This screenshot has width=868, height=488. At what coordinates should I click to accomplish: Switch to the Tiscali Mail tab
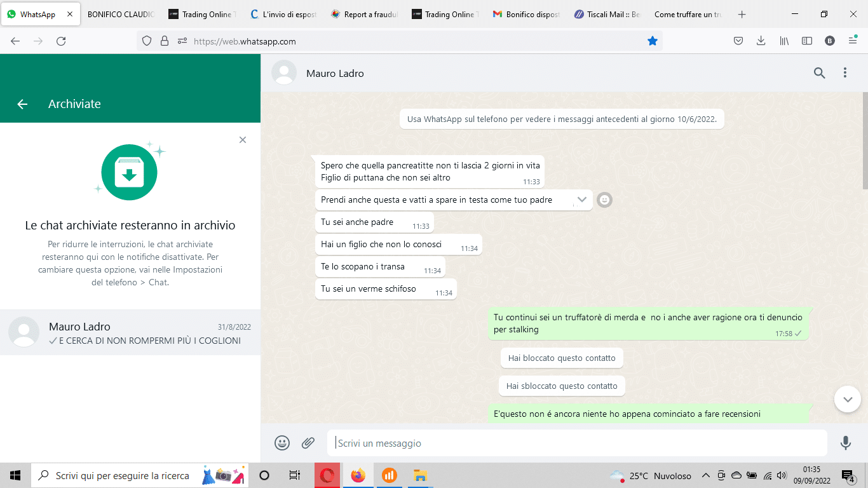click(607, 15)
